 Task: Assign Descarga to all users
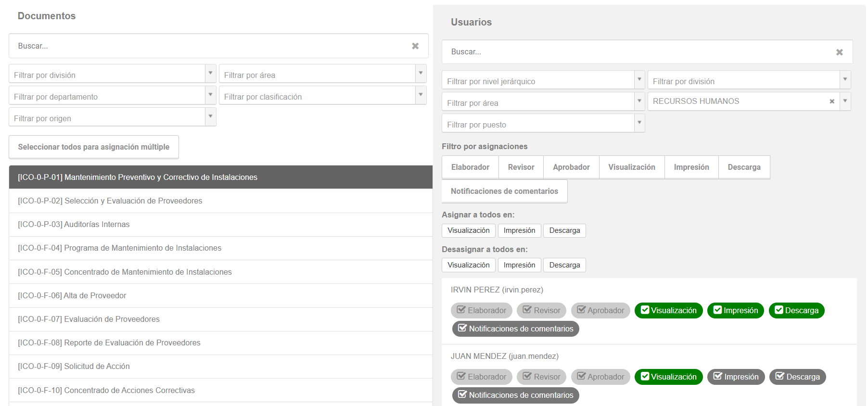tap(564, 230)
